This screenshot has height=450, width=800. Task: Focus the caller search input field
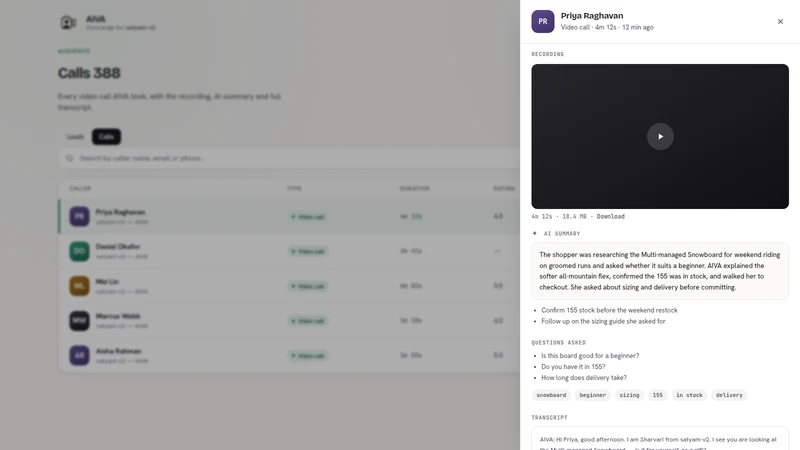289,158
